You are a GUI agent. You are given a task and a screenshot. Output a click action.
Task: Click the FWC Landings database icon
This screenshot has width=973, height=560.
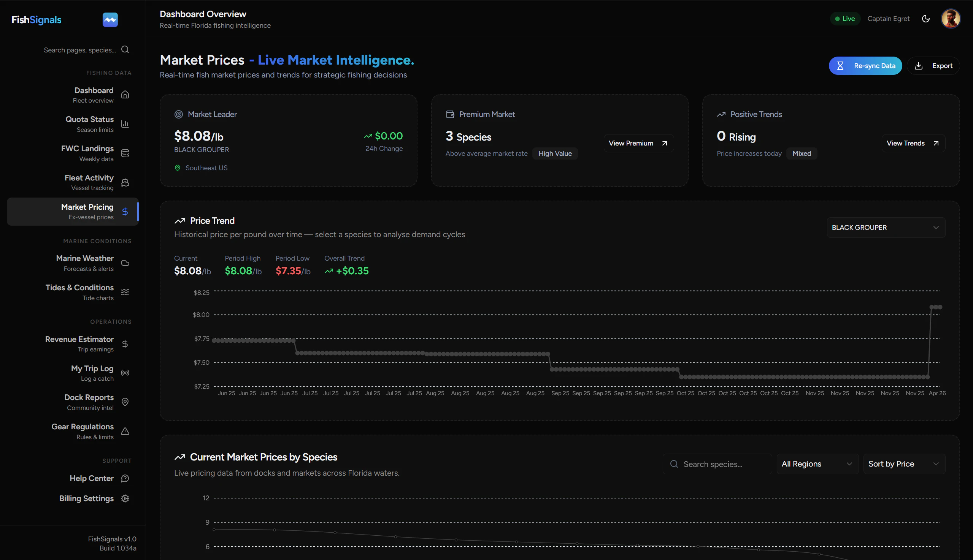point(125,153)
